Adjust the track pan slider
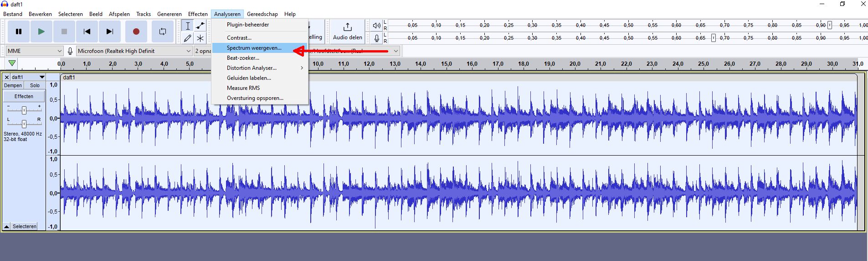868x261 pixels. point(24,124)
